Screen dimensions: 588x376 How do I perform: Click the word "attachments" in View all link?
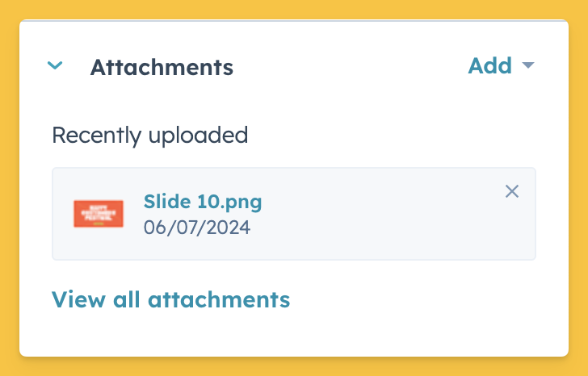click(218, 300)
